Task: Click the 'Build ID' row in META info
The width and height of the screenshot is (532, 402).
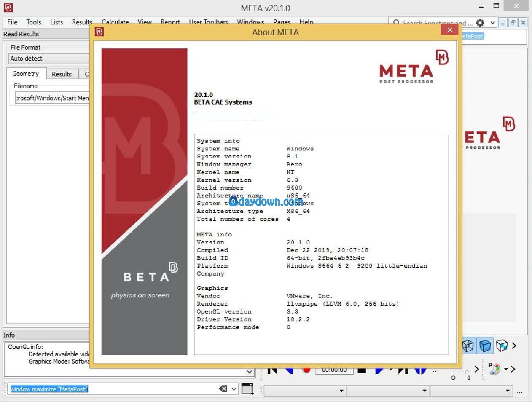Action: 281,258
